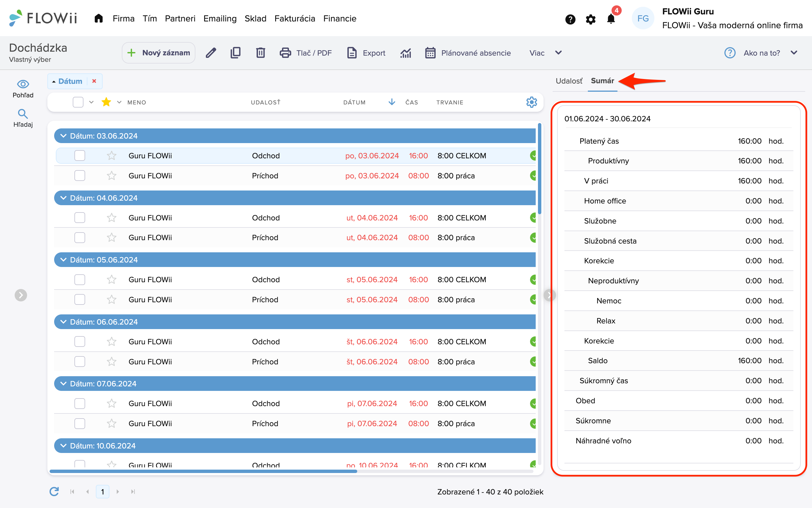Star the Odchod 03.06.2024 record

pos(111,156)
